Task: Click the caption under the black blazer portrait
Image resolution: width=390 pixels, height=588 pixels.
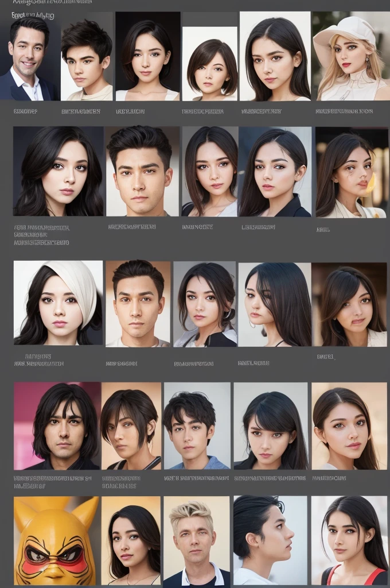Action: (x=259, y=227)
